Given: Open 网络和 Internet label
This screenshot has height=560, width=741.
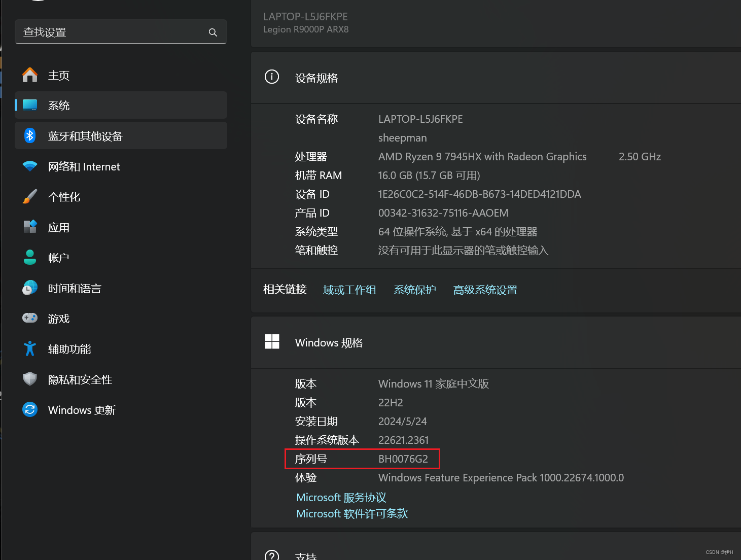Looking at the screenshot, I should point(84,167).
